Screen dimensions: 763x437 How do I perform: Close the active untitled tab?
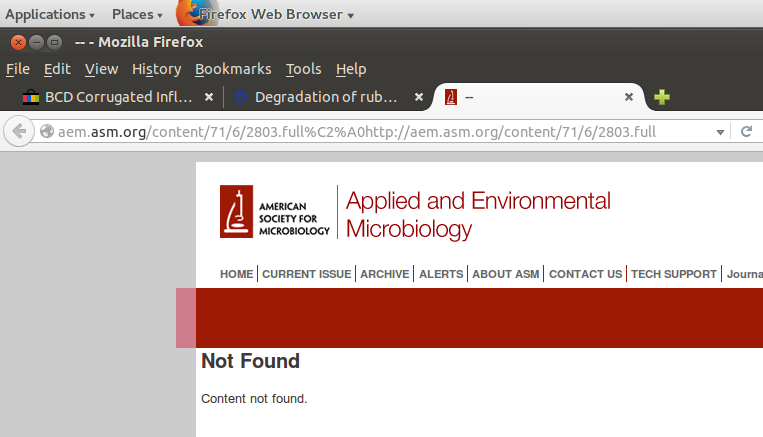(x=629, y=98)
